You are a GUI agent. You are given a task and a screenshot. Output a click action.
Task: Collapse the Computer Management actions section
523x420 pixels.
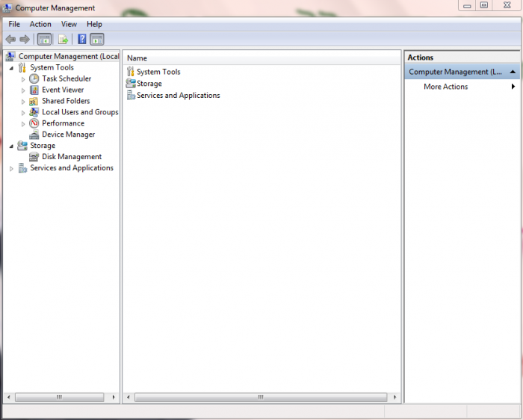click(513, 72)
